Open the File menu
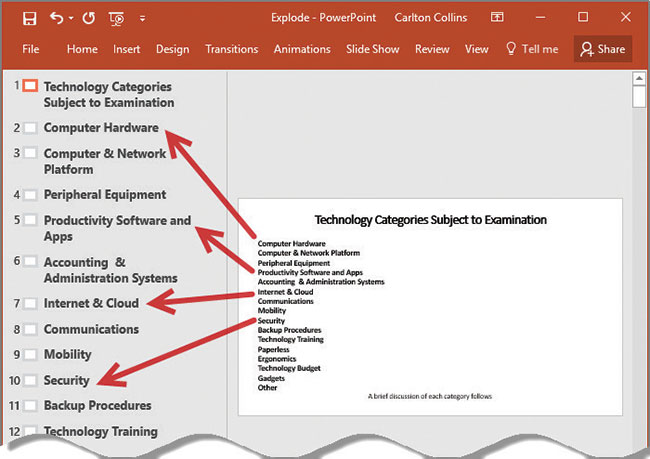The height and width of the screenshot is (459, 650). tap(31, 49)
